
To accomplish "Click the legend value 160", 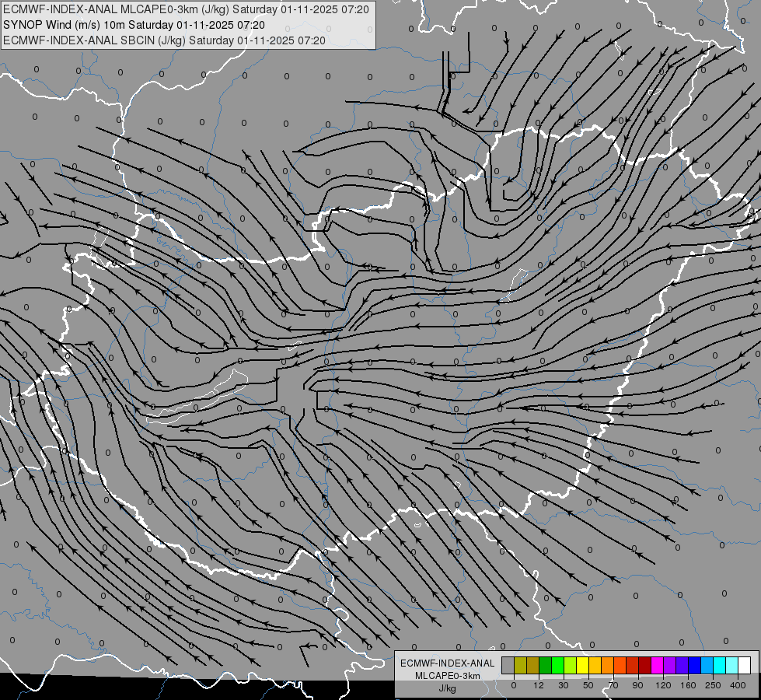I will pos(688,685).
